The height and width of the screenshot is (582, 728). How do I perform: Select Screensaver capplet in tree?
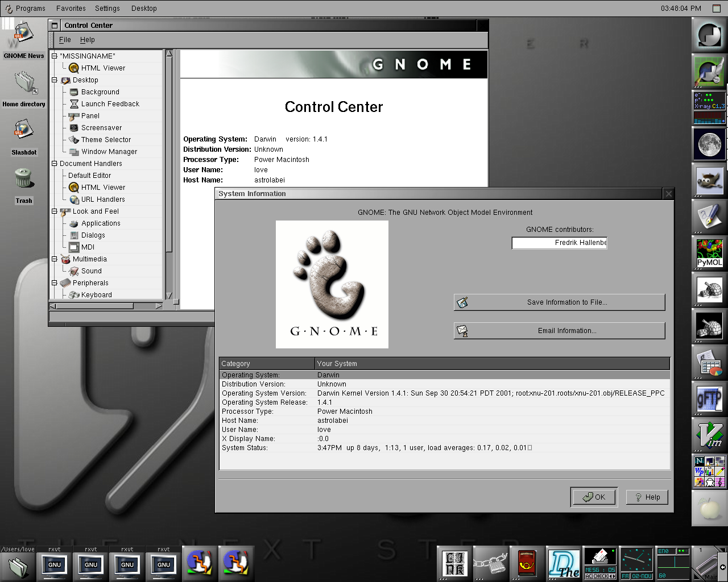[x=101, y=128]
